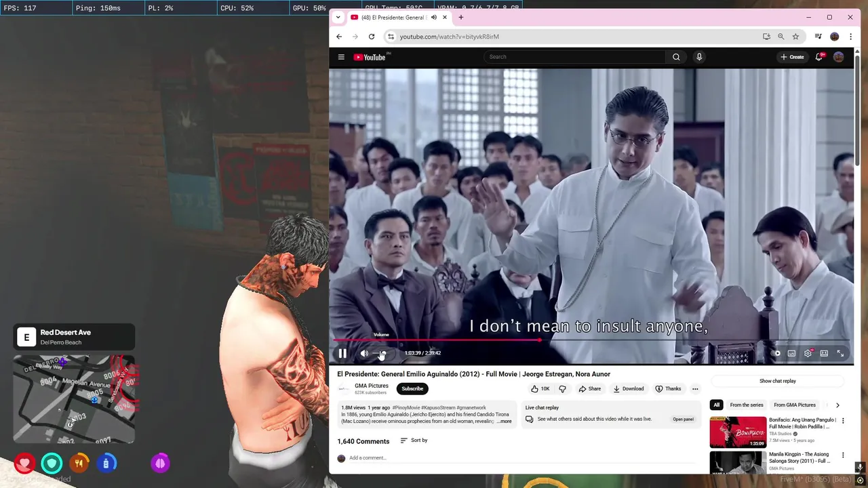Open the live chat replay panel
The width and height of the screenshot is (868, 488).
683,419
